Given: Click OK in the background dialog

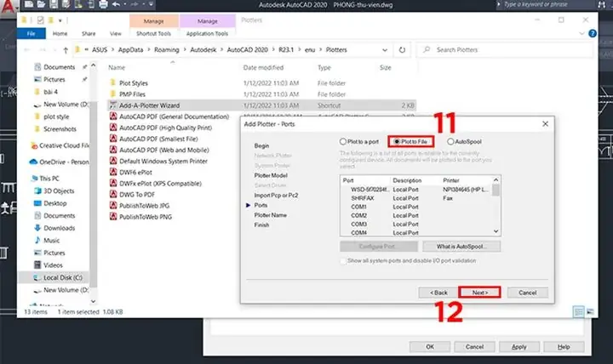Looking at the screenshot, I should 430,347.
